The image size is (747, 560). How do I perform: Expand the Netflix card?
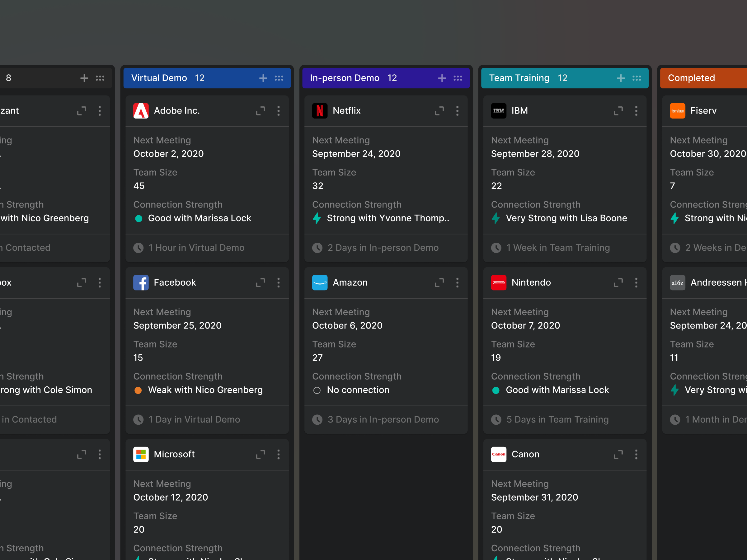(439, 111)
